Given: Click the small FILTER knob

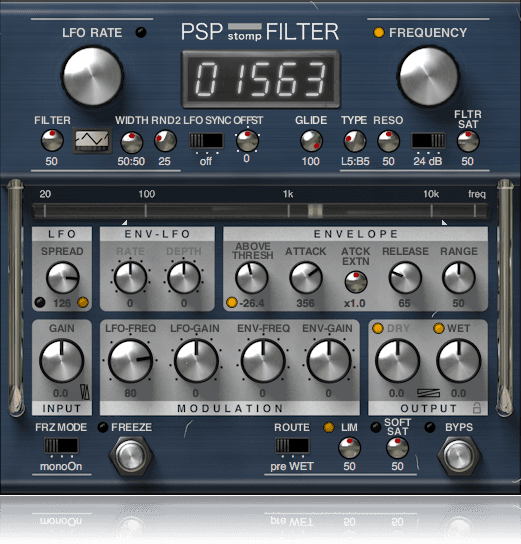Looking at the screenshot, I should click(x=52, y=141).
